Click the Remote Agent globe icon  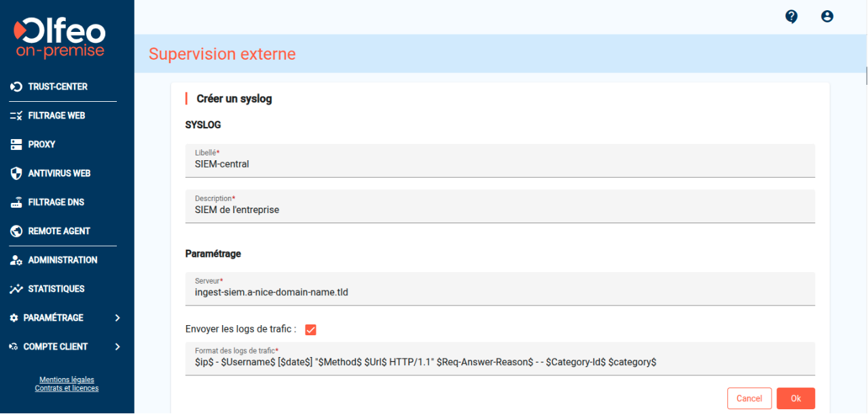click(17, 231)
